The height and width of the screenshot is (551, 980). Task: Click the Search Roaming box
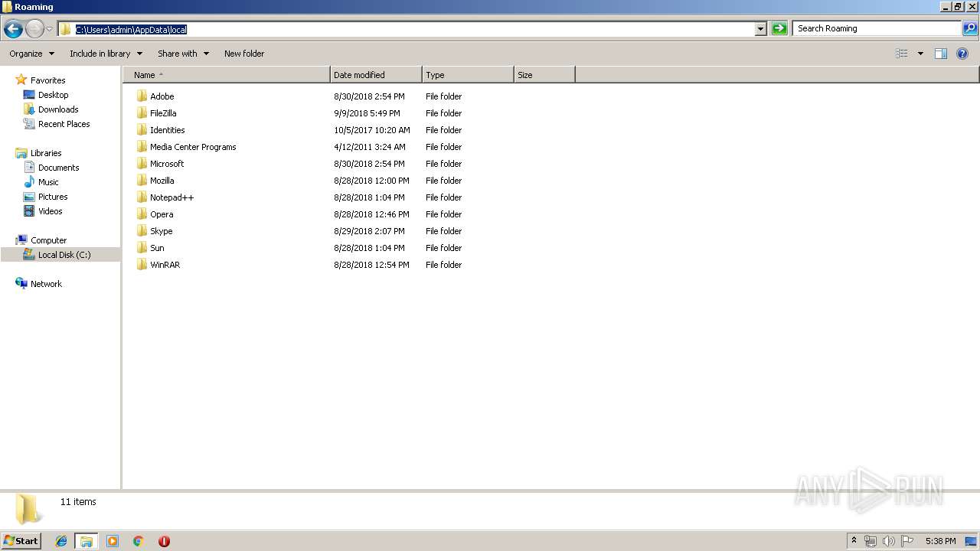tap(877, 28)
